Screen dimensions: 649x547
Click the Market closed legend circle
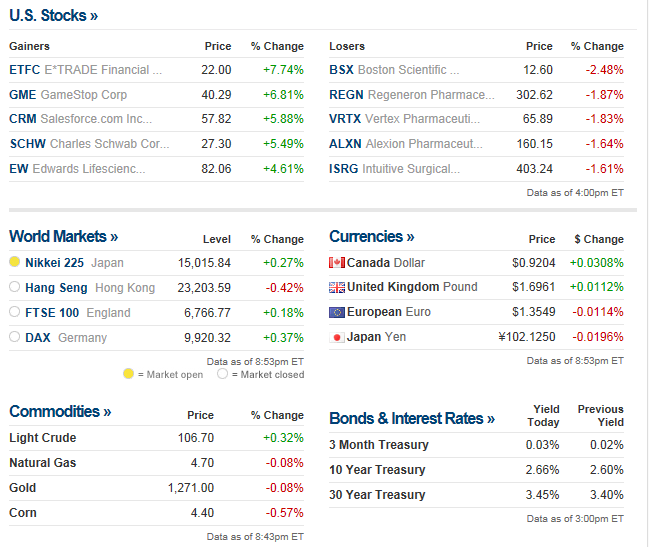tap(222, 374)
